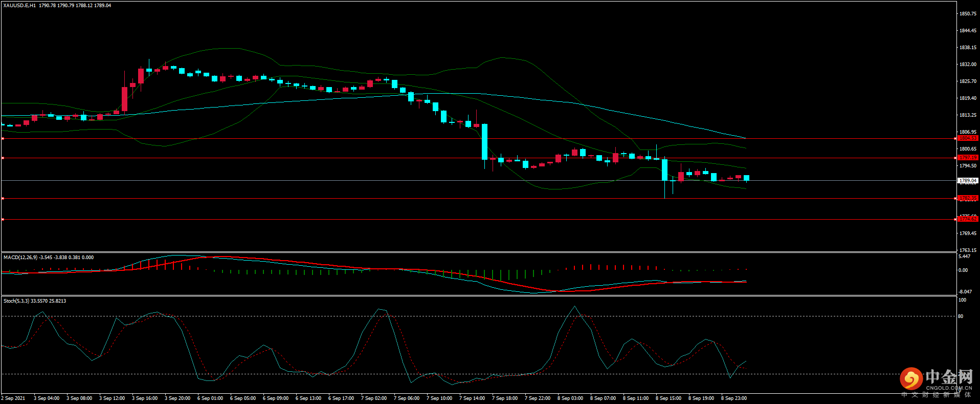Click the left handle of the 1804.53 line
The width and height of the screenshot is (980, 404).
click(x=3, y=139)
